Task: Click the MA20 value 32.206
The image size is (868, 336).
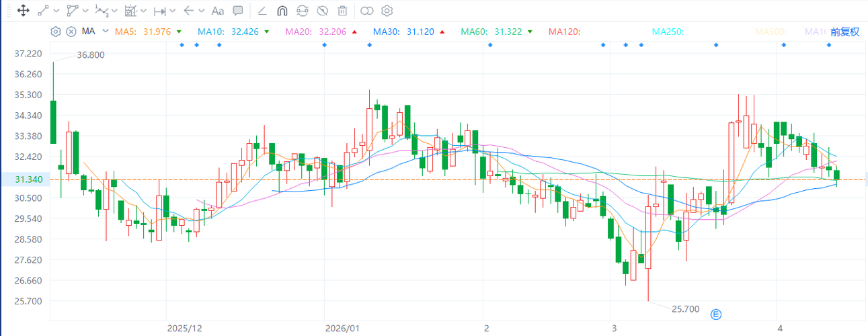Action: pyautogui.click(x=333, y=32)
